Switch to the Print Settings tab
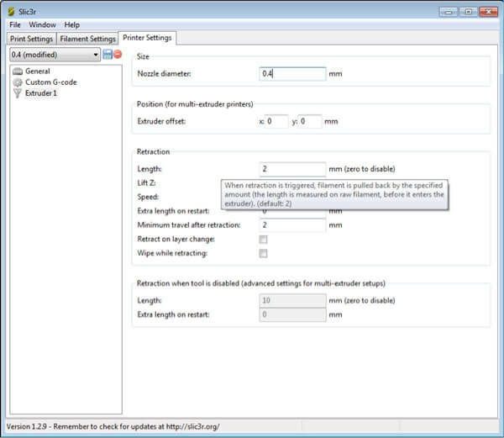 point(32,39)
